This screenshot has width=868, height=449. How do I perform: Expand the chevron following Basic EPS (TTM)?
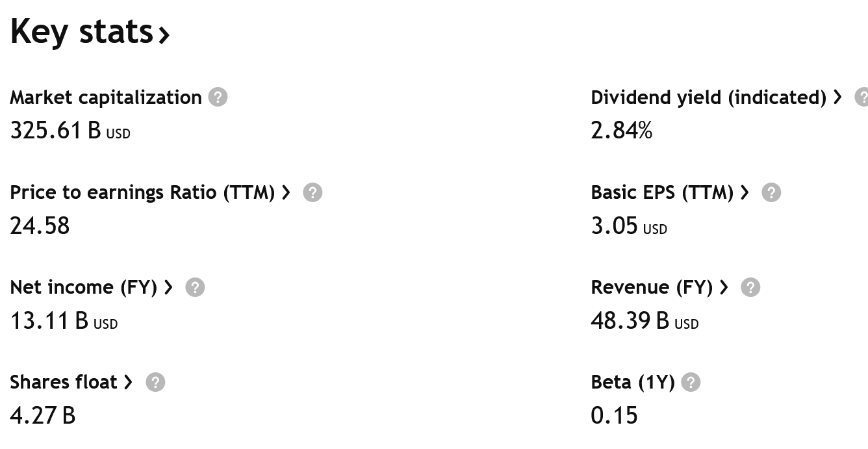coord(745,192)
